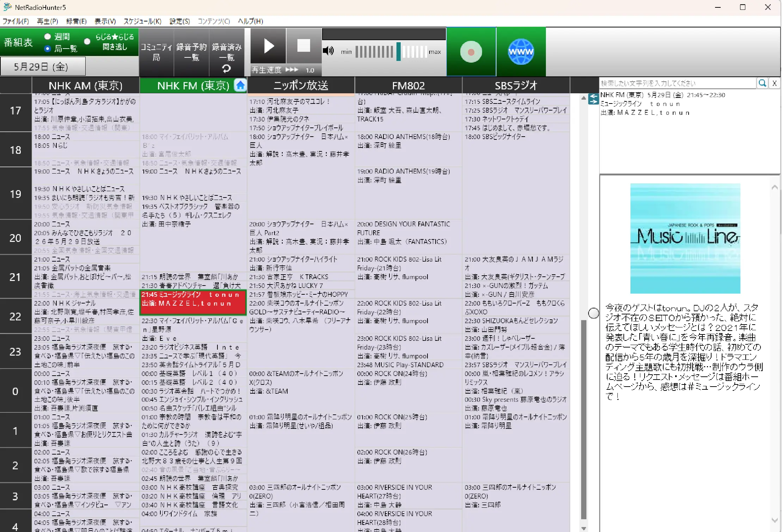The height and width of the screenshot is (532, 782).
Task: Select the SBSラジオ station header
Action: [516, 85]
